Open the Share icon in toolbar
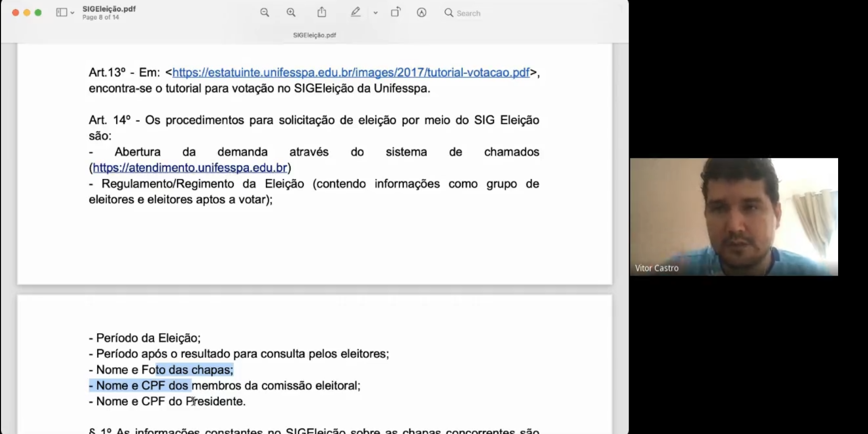Viewport: 868px width, 434px height. (322, 12)
